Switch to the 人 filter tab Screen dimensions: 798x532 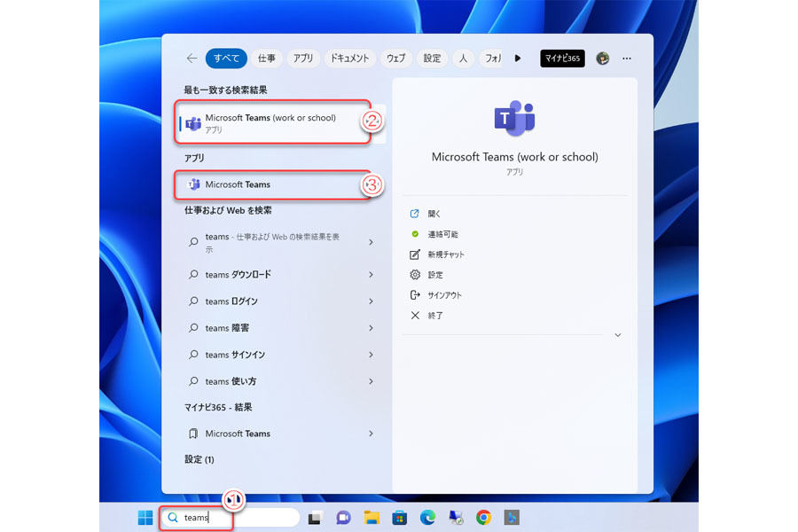tap(463, 59)
